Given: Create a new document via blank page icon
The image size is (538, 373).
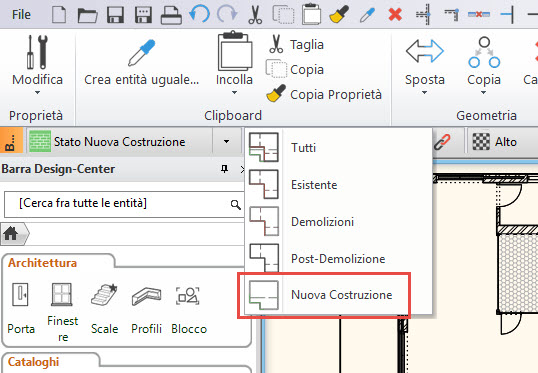Looking at the screenshot, I should pyautogui.click(x=59, y=14).
